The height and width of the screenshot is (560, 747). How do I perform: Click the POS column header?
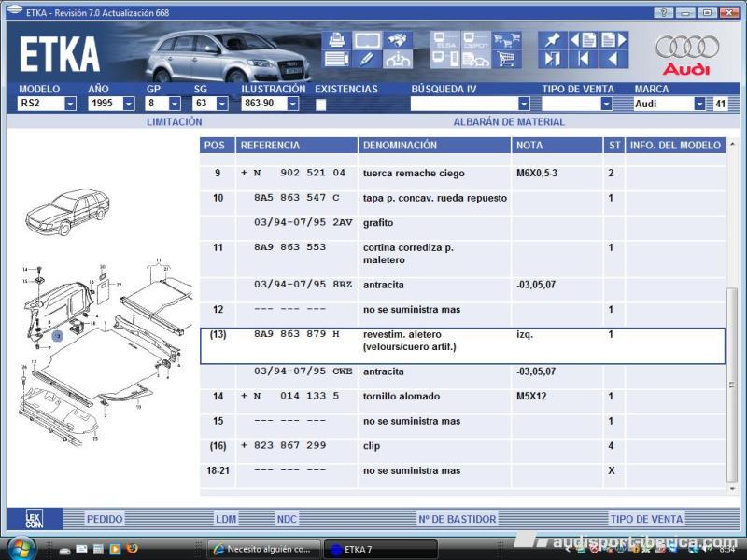point(218,146)
